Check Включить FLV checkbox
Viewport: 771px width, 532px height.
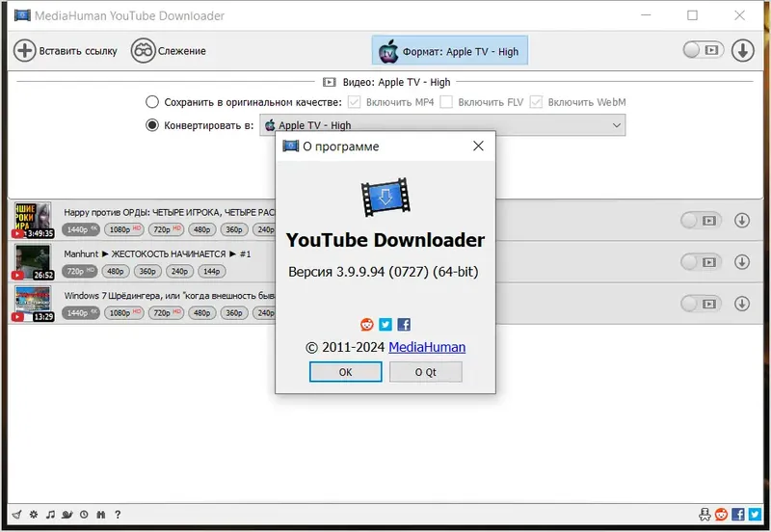[446, 102]
